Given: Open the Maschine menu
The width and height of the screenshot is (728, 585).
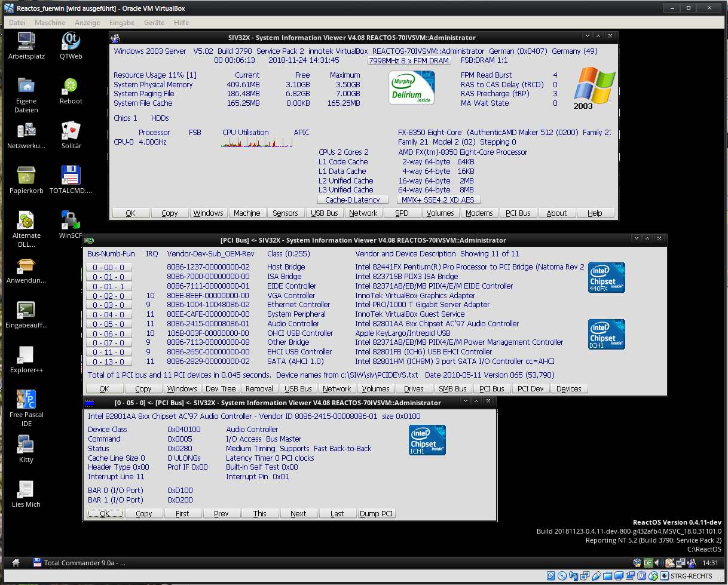Looking at the screenshot, I should pos(50,23).
